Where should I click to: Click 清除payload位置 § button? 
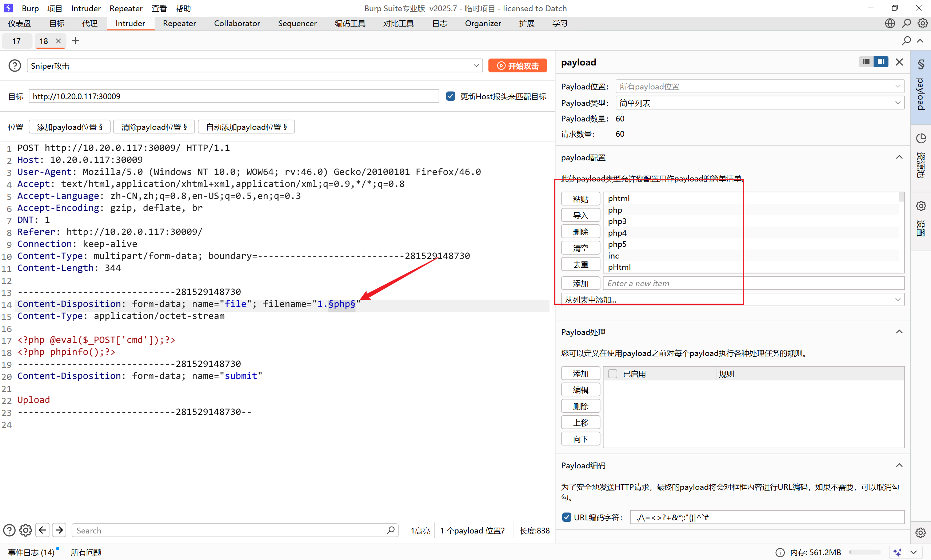153,127
